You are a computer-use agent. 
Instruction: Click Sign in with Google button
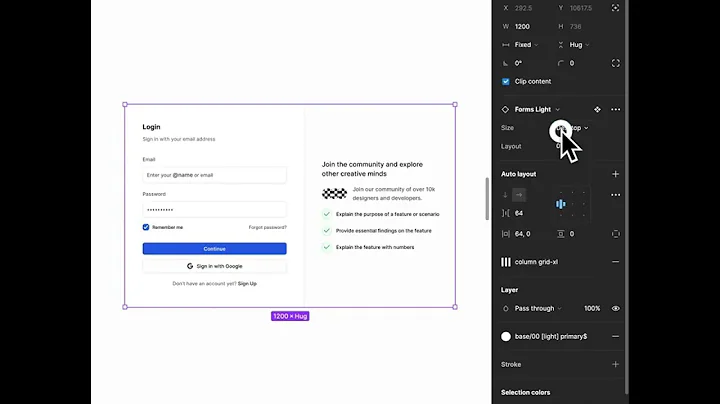[x=214, y=266]
